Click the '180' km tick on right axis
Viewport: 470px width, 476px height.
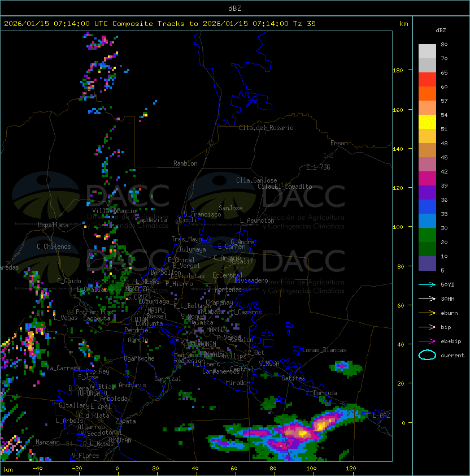[x=398, y=71]
